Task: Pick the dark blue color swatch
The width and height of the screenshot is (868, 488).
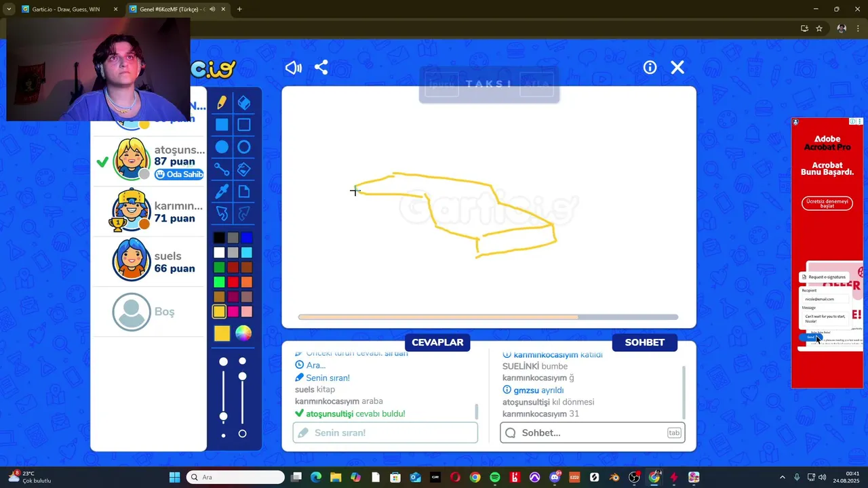Action: (x=247, y=238)
